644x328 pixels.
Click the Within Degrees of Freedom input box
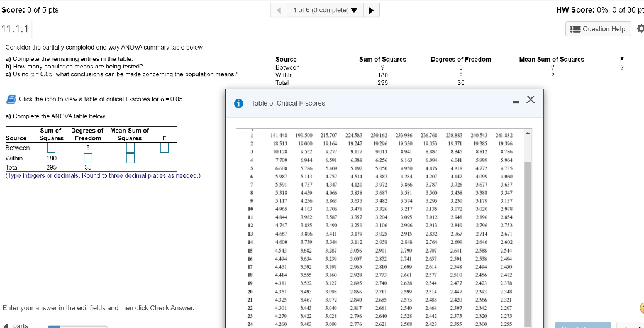pyautogui.click(x=88, y=158)
